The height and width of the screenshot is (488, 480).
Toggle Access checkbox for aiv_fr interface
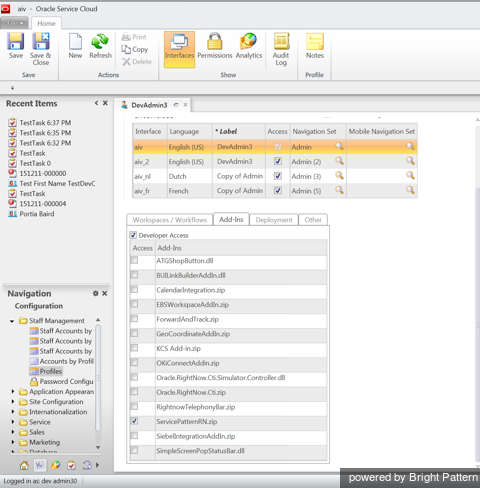tap(278, 191)
